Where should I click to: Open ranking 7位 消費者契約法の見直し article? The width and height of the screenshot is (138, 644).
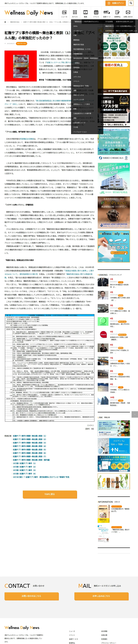pos(120,365)
